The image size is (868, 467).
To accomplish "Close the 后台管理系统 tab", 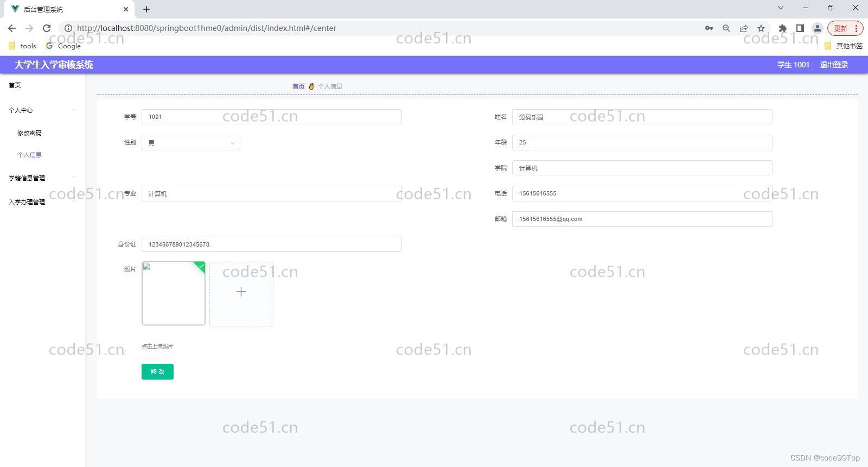I will (126, 9).
